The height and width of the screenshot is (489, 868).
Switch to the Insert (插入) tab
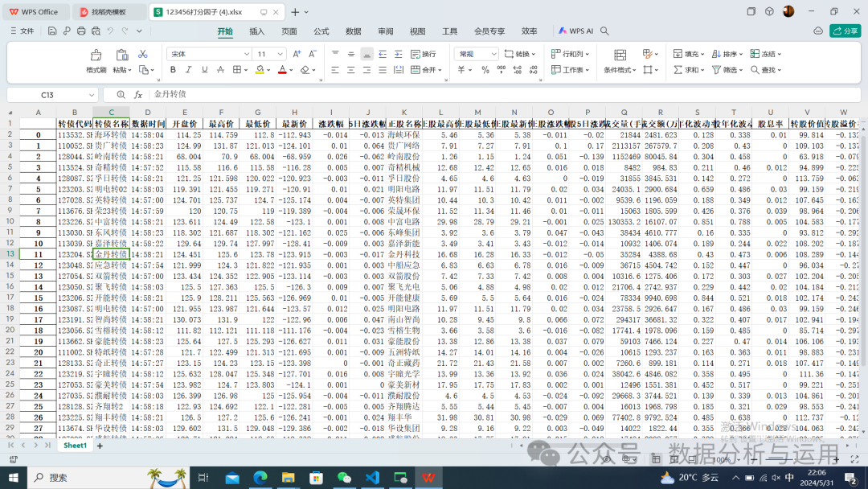point(257,31)
